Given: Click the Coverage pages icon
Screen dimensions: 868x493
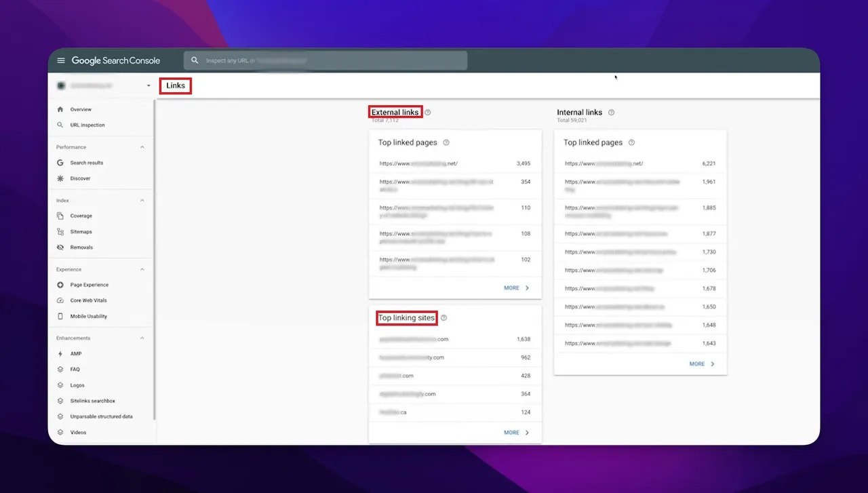Looking at the screenshot, I should (x=60, y=216).
